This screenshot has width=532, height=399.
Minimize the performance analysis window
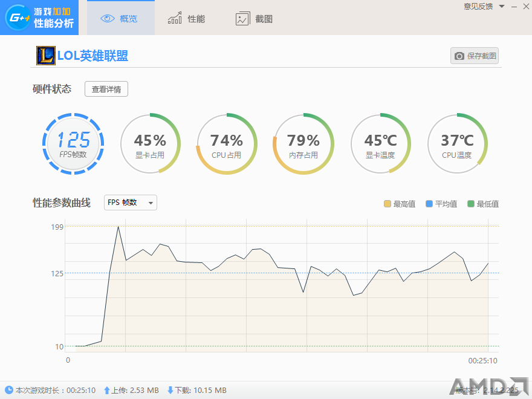[x=514, y=7]
